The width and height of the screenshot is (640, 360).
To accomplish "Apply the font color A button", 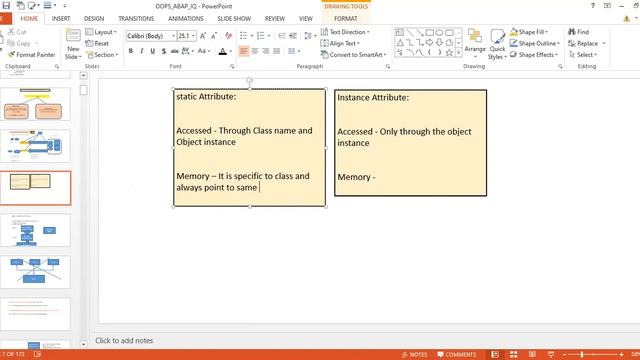I will [222, 51].
